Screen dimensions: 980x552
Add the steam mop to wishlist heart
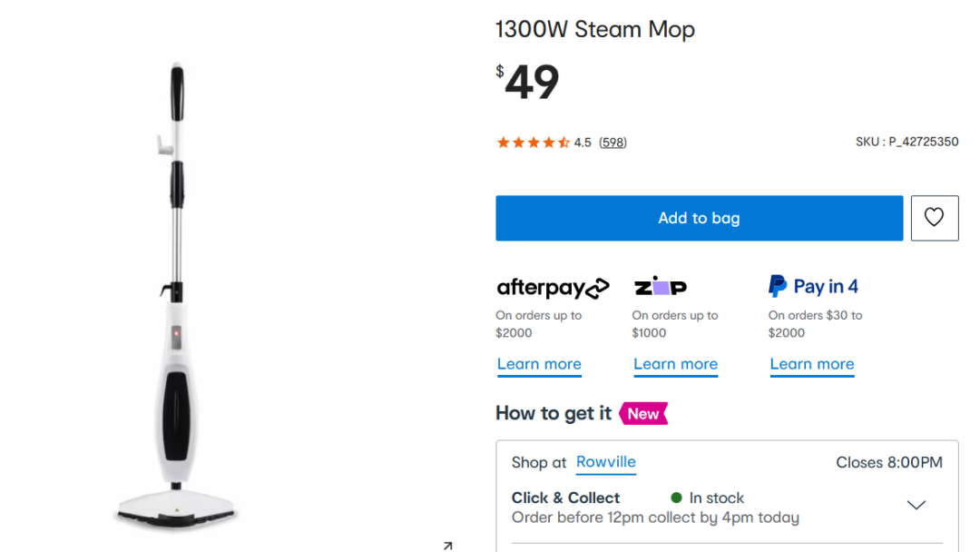(x=934, y=218)
